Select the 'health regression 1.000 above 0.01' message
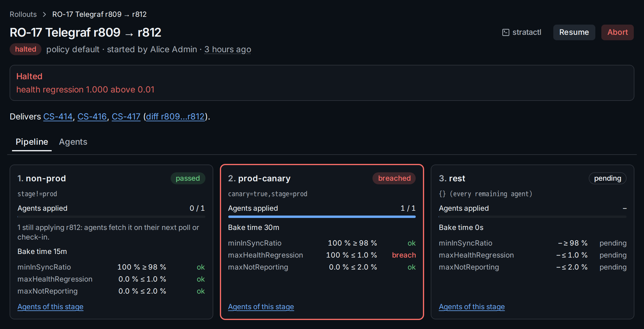644x329 pixels. (85, 90)
